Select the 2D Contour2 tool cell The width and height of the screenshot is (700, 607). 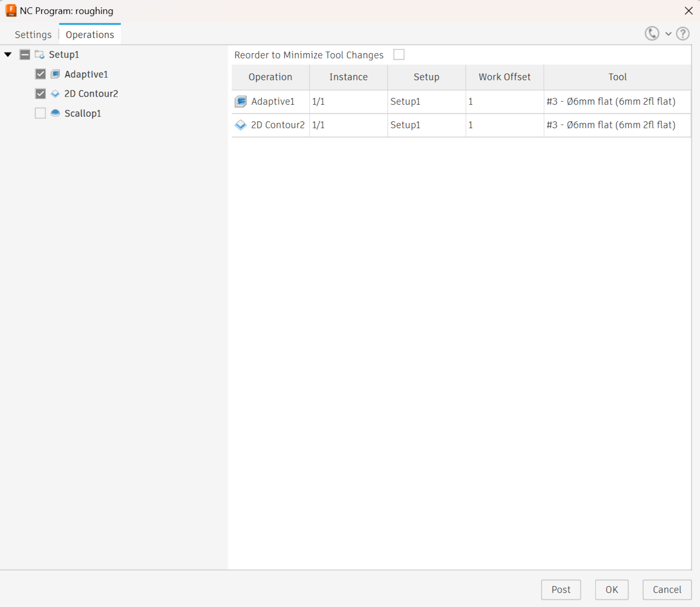611,125
